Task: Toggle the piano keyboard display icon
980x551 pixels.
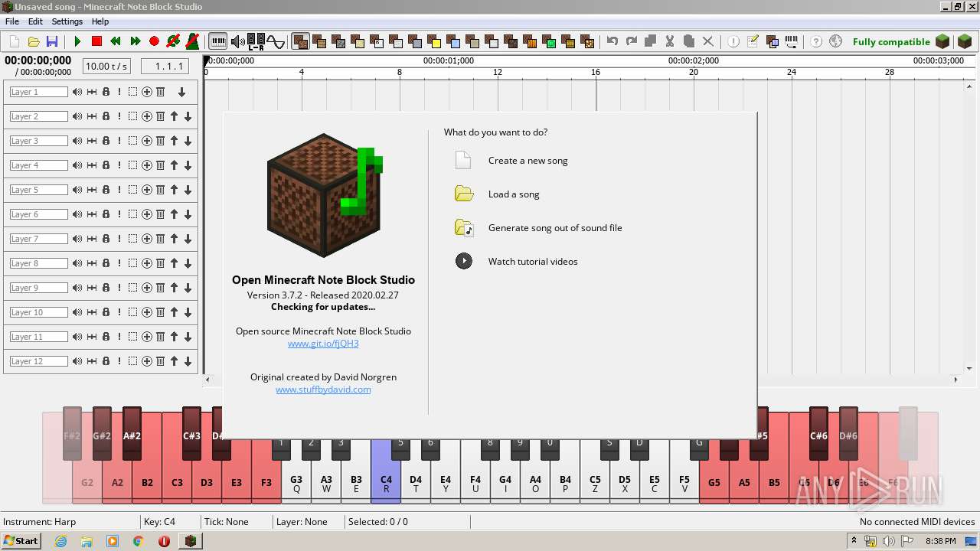Action: [x=218, y=41]
